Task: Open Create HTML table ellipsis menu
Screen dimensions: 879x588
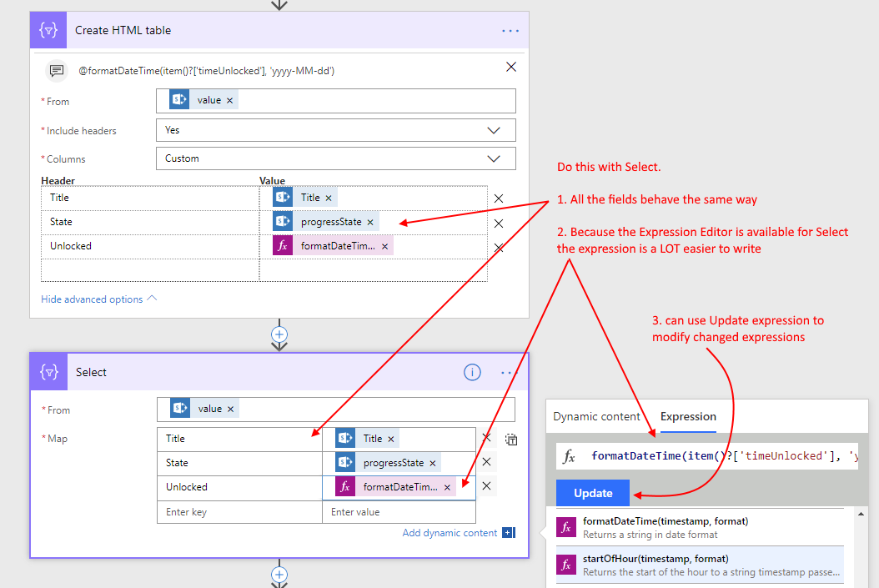Action: [x=510, y=31]
